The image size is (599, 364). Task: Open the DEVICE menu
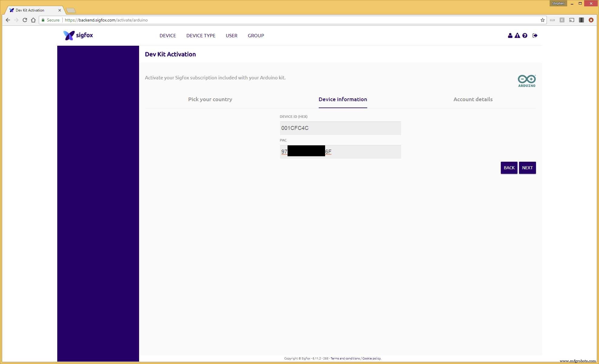(x=168, y=35)
